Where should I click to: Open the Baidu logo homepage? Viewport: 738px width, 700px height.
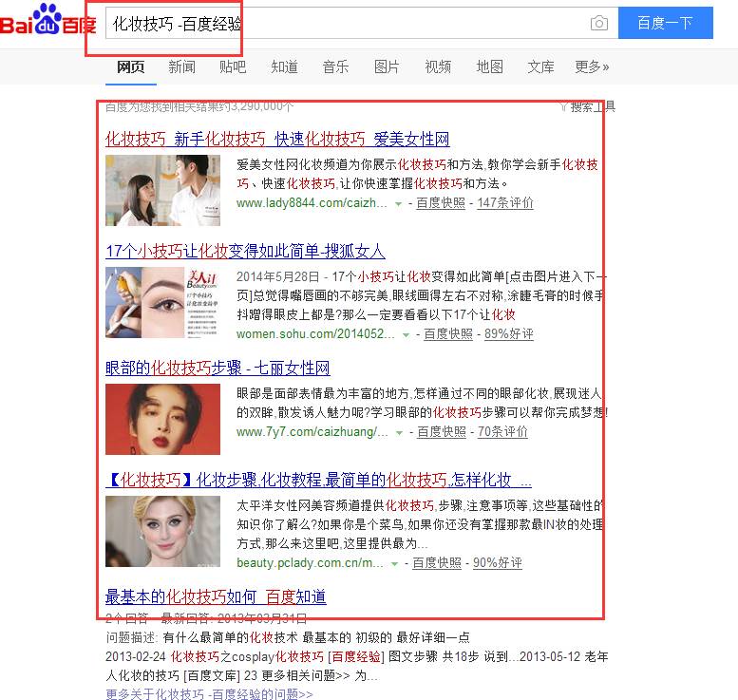click(48, 20)
